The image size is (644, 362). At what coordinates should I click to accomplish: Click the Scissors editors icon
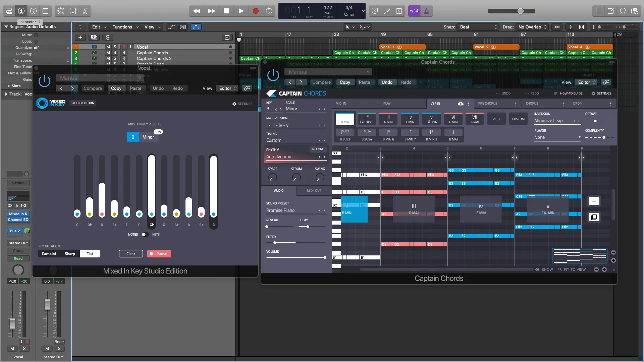[85, 11]
